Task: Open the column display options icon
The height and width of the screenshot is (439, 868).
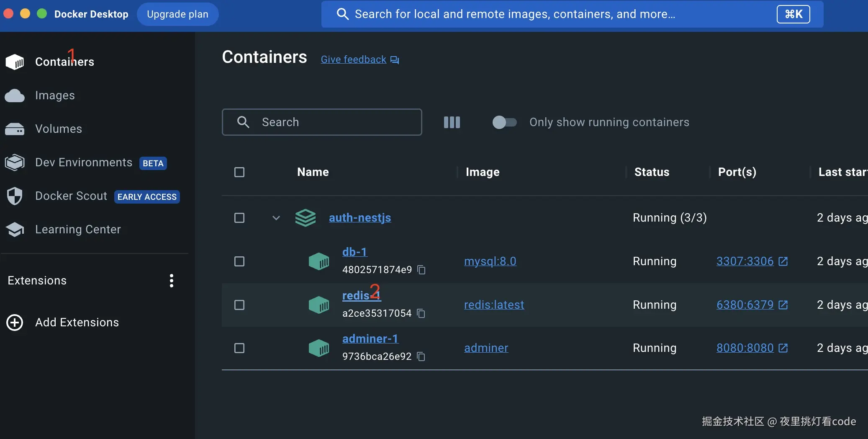Action: 452,122
